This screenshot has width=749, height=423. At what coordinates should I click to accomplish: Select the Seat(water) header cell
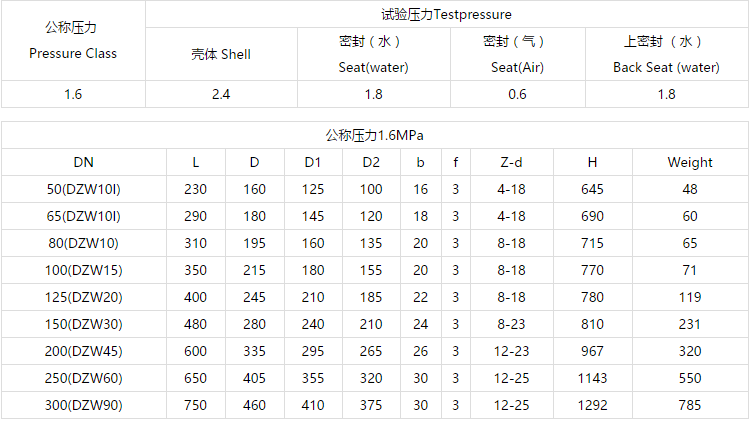tap(373, 55)
